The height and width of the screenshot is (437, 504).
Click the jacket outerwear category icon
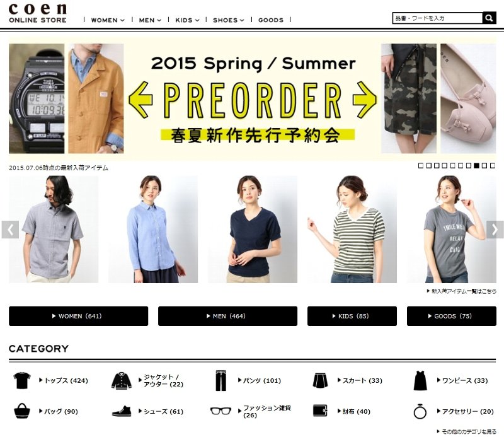click(x=122, y=380)
